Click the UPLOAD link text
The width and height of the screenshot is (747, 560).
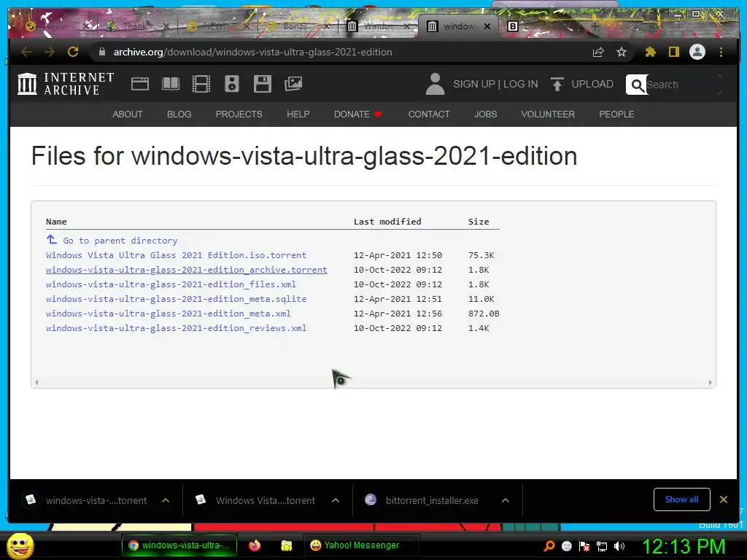click(x=592, y=84)
